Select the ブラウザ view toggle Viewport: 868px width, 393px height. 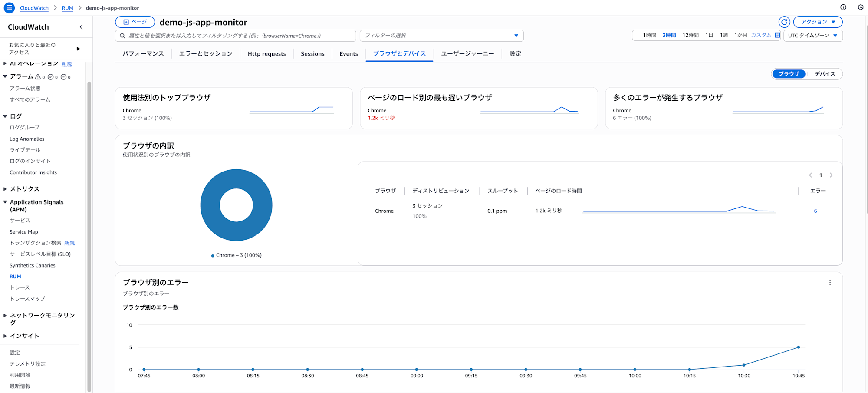789,74
